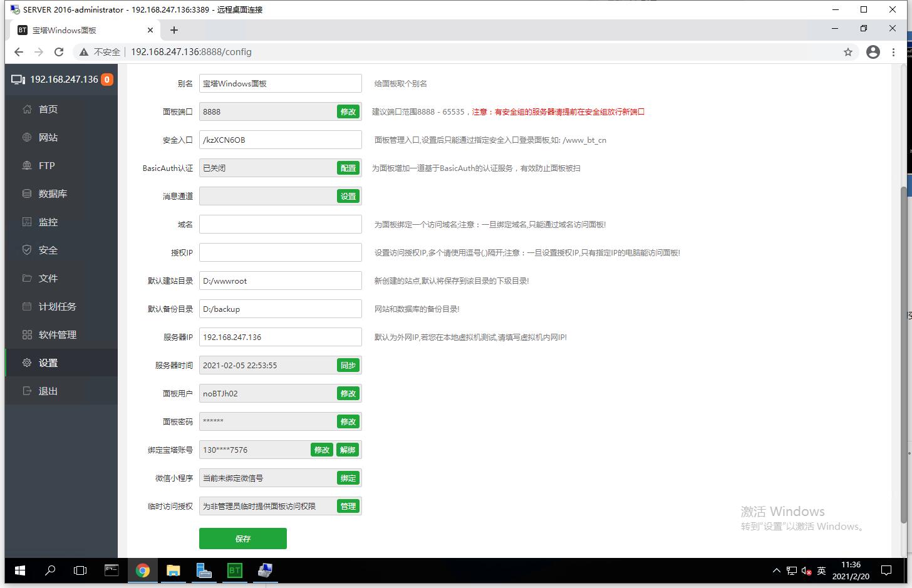Image resolution: width=912 pixels, height=588 pixels.
Task: Click 修改 button for 面板端口
Action: [x=348, y=111]
